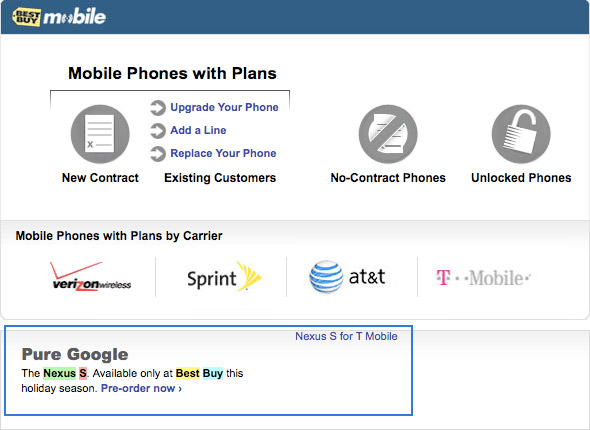590x430 pixels.
Task: Select the New Contract document icon
Action: click(100, 134)
